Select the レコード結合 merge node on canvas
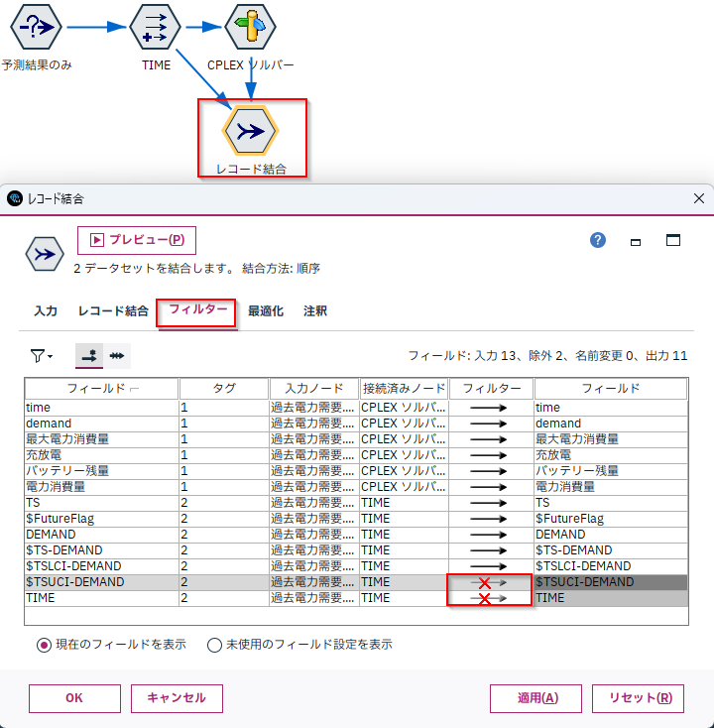This screenshot has height=728, width=714. [x=251, y=131]
